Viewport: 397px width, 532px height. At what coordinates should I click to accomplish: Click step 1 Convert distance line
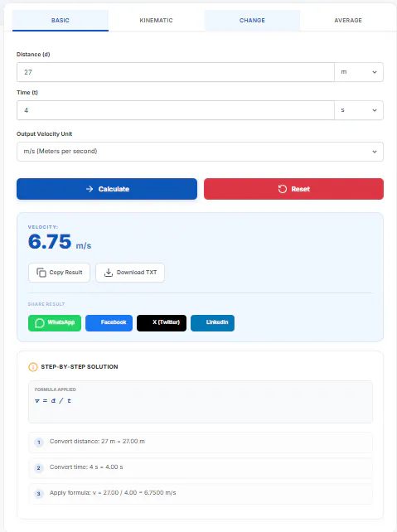201,442
